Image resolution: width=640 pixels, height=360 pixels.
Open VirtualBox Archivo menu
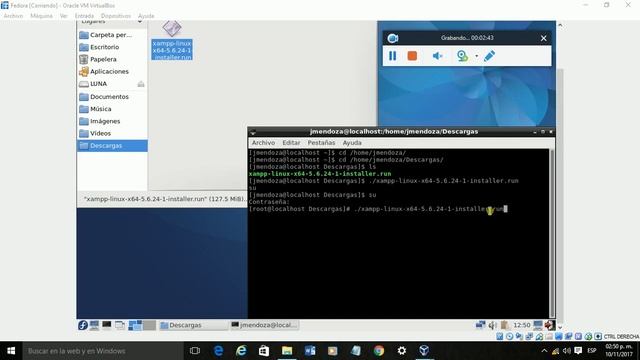(13, 16)
